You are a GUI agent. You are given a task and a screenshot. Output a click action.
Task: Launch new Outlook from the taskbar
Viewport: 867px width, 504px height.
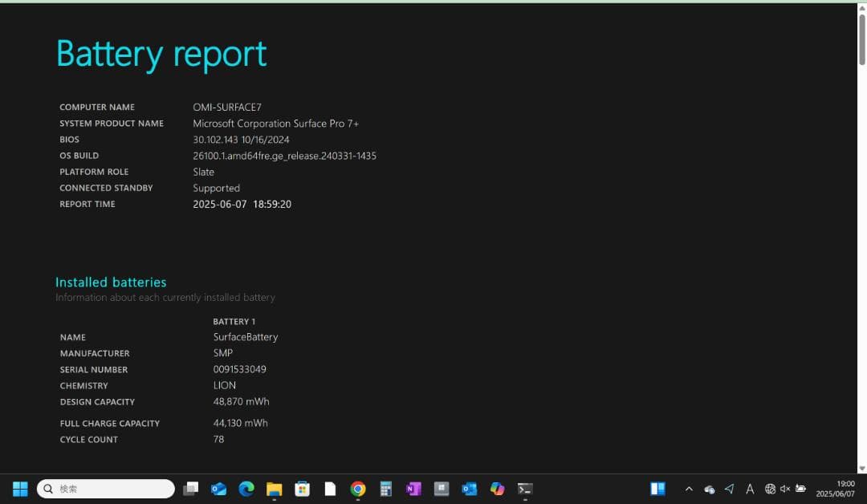tap(218, 489)
